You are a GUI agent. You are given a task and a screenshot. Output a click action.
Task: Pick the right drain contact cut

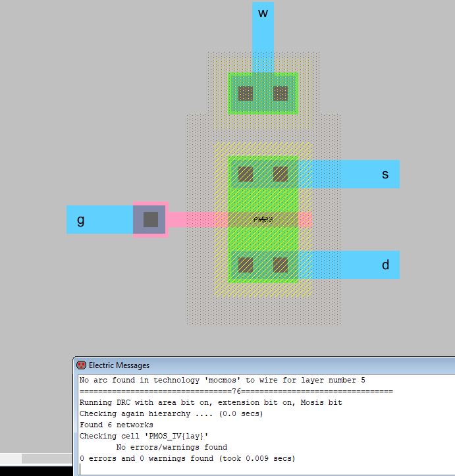pos(281,265)
